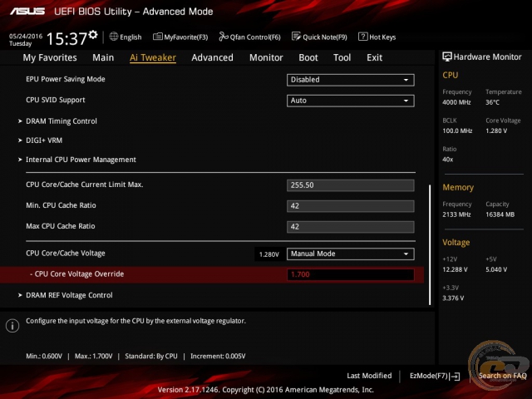
Task: Click the 05/24/2016 date text
Action: pos(26,36)
